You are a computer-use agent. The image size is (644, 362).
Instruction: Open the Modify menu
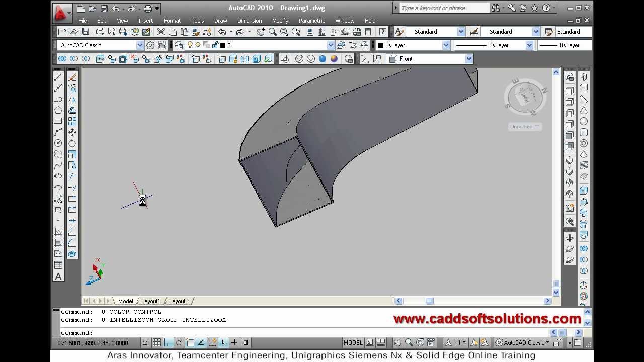tap(280, 21)
